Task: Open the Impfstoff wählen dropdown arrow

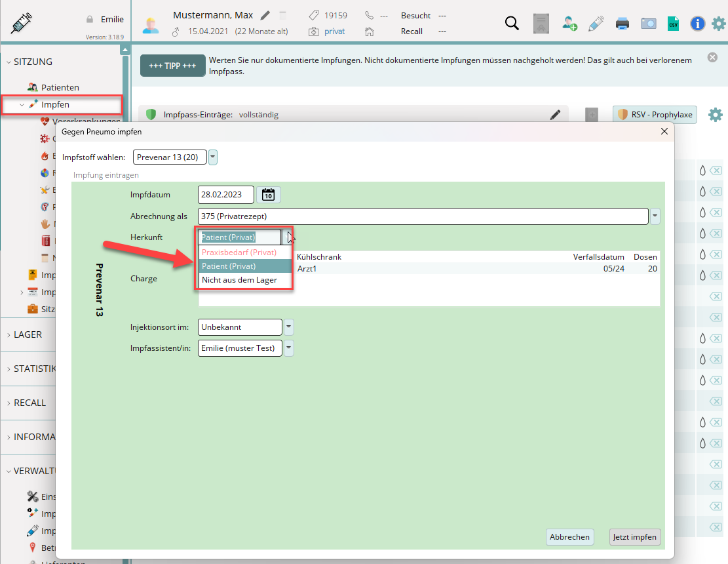Action: [x=213, y=157]
